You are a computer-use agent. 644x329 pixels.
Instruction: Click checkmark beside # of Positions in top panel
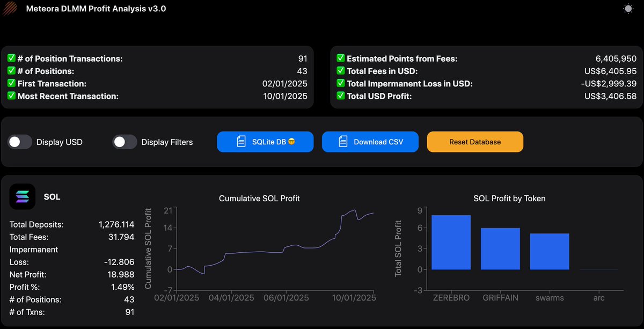coord(11,71)
